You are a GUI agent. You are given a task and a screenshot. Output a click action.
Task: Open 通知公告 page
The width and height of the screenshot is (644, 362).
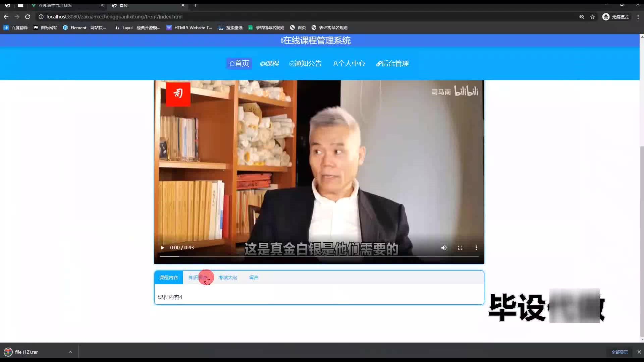point(305,63)
